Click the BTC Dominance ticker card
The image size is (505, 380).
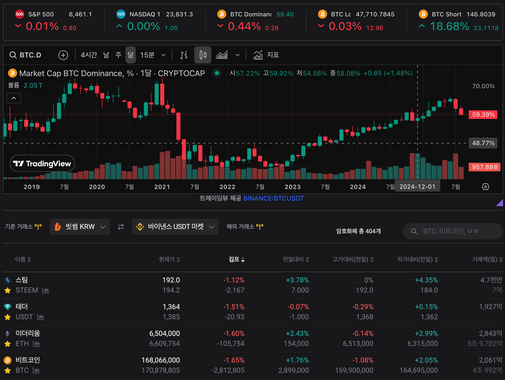coord(256,21)
